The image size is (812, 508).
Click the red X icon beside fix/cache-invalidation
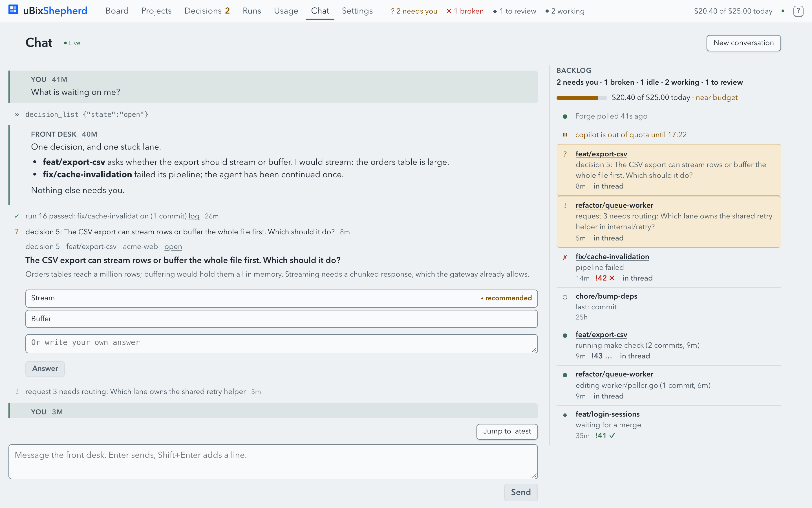coord(565,257)
